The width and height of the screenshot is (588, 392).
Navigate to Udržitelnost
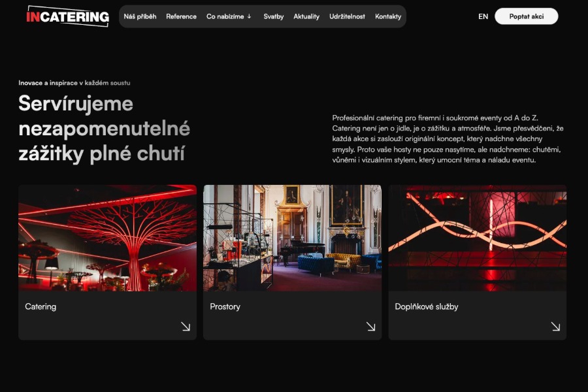point(347,16)
